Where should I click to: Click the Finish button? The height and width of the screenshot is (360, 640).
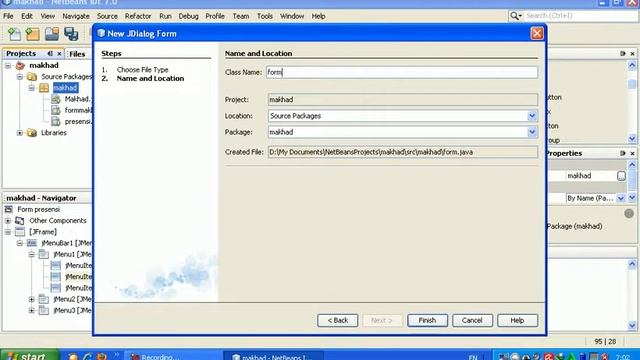point(427,320)
